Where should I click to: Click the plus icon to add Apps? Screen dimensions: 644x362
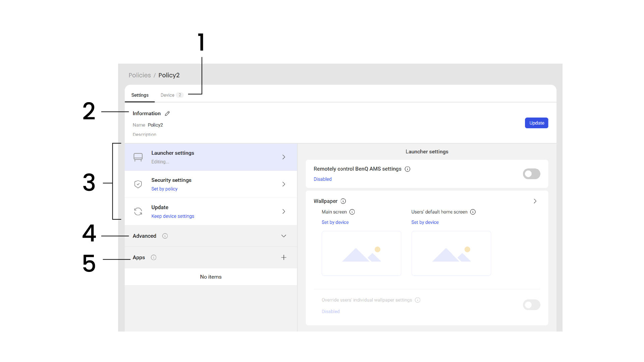284,258
